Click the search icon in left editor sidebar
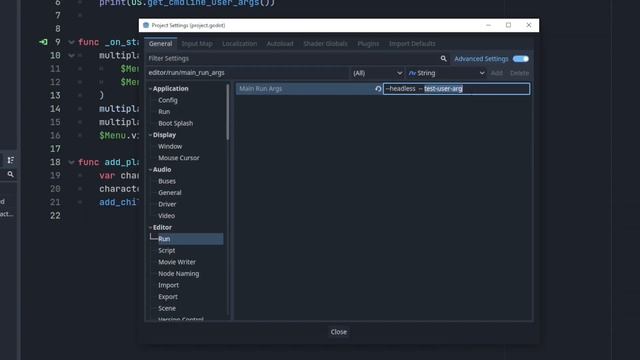The width and height of the screenshot is (640, 360). click(10, 174)
